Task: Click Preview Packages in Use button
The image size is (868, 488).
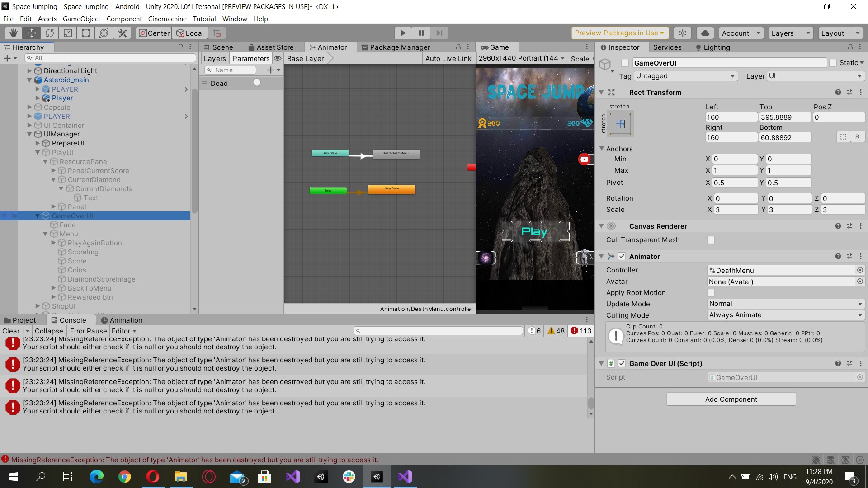Action: click(x=619, y=33)
